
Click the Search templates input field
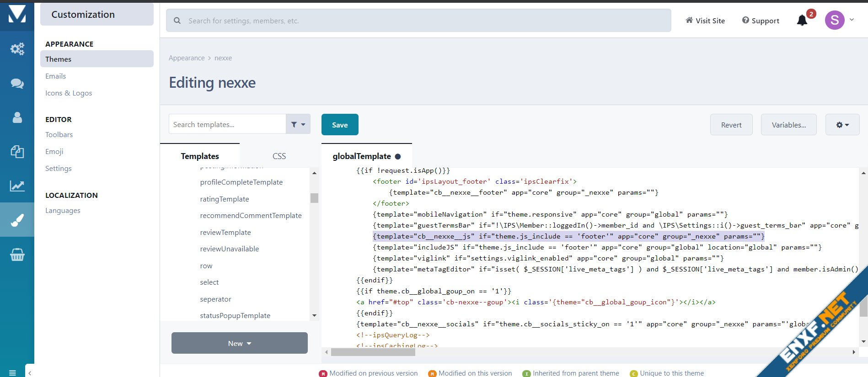(227, 124)
